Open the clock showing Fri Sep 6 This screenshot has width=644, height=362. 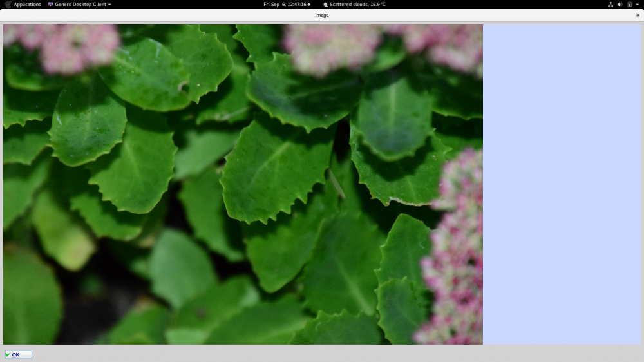coord(287,4)
